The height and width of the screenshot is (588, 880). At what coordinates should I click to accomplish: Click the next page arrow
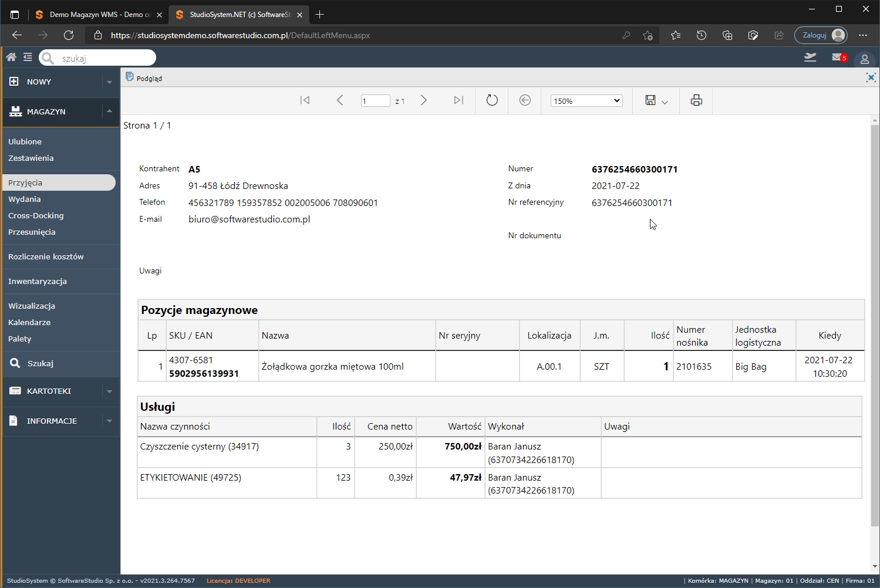tap(423, 100)
